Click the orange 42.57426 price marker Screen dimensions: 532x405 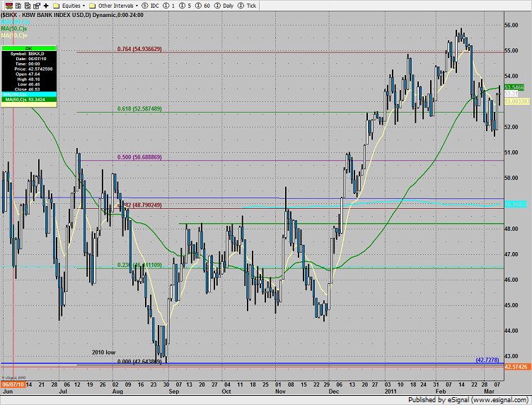click(x=516, y=367)
